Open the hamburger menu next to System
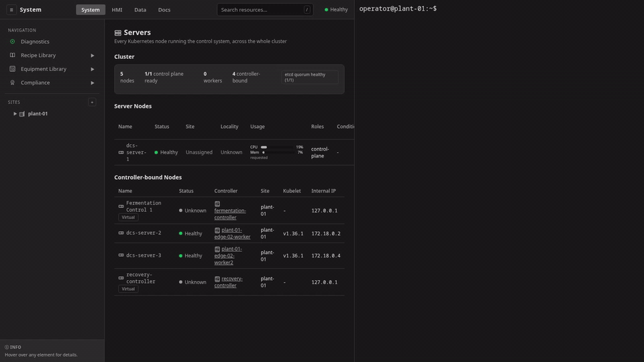Screen dimensions: 644x362 (x=11, y=9)
